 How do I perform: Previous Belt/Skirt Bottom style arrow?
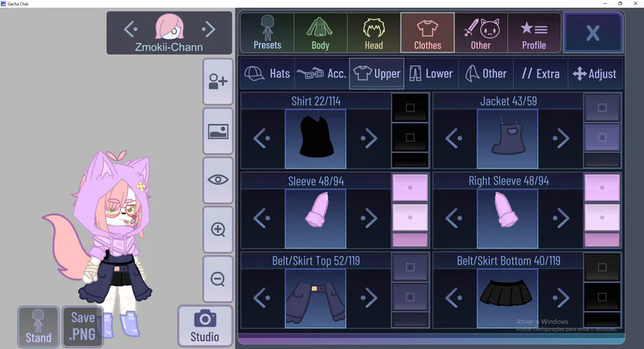tap(454, 298)
